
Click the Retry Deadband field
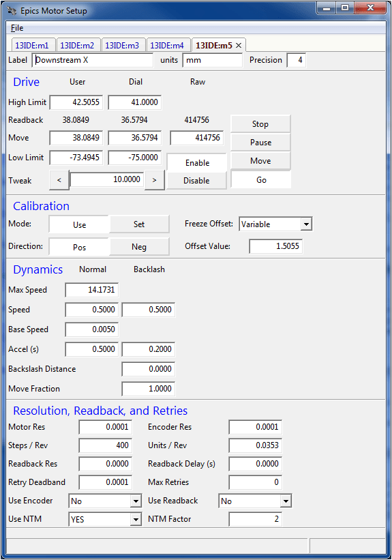point(106,482)
